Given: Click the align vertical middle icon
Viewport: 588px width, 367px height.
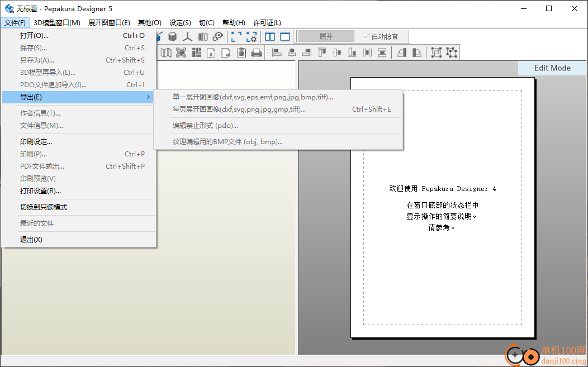Looking at the screenshot, I should click(x=337, y=53).
